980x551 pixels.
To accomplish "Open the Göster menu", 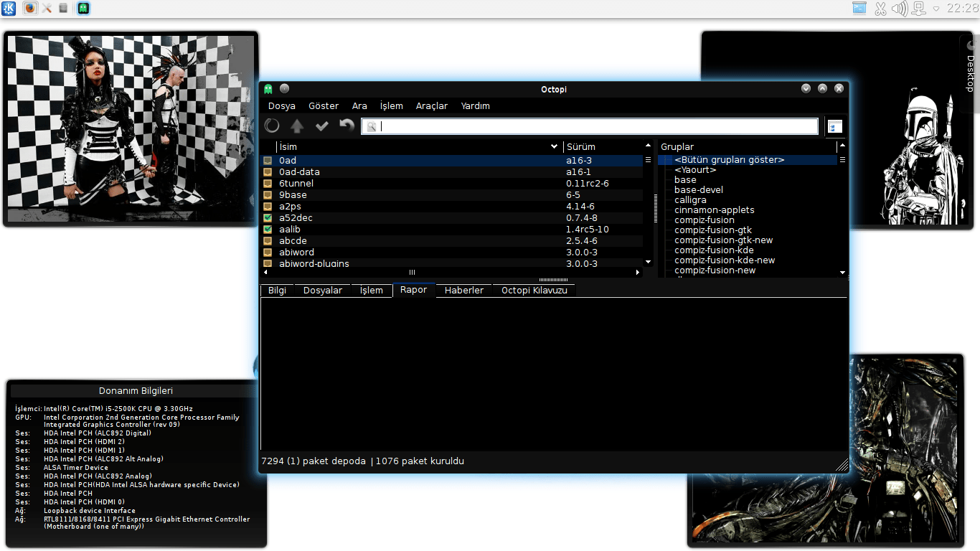I will click(324, 106).
